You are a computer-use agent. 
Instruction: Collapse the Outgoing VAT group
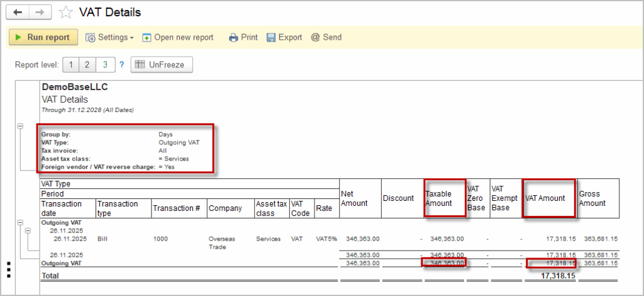click(20, 222)
